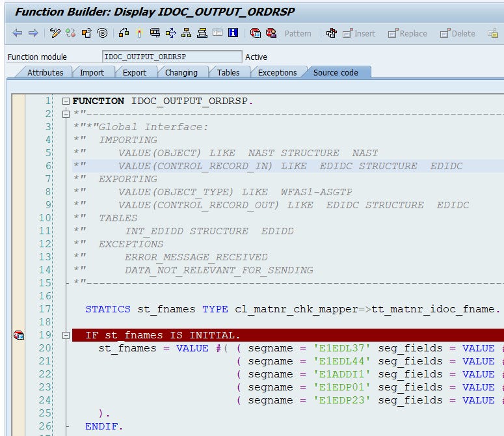The height and width of the screenshot is (436, 504).
Task: Go back with the left arrow icon
Action: (x=18, y=33)
